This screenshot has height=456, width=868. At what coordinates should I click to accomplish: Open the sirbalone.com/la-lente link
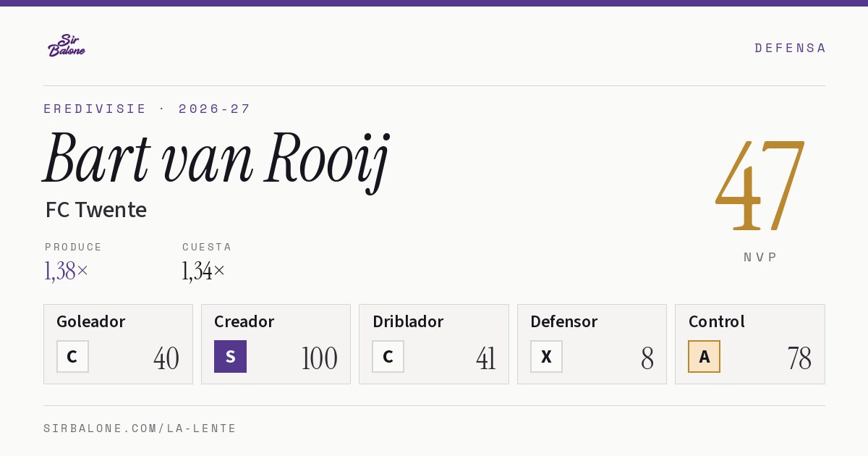pyautogui.click(x=140, y=428)
